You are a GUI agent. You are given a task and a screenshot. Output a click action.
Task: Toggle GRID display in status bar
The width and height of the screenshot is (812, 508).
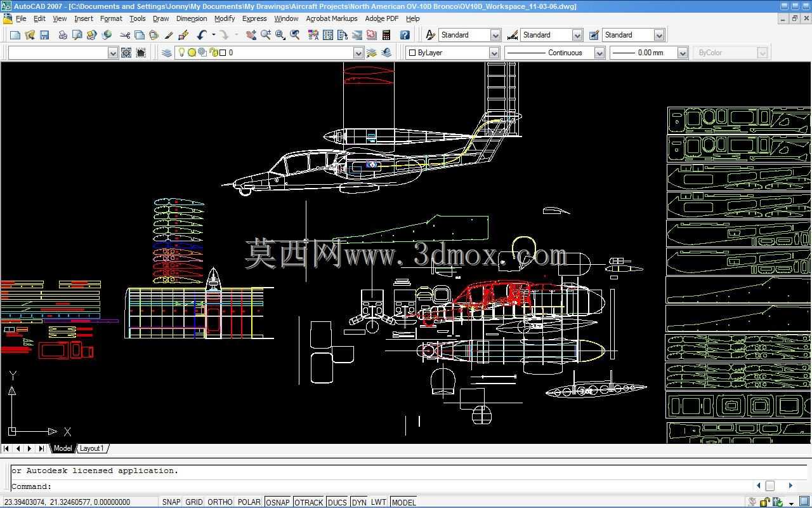coord(194,502)
